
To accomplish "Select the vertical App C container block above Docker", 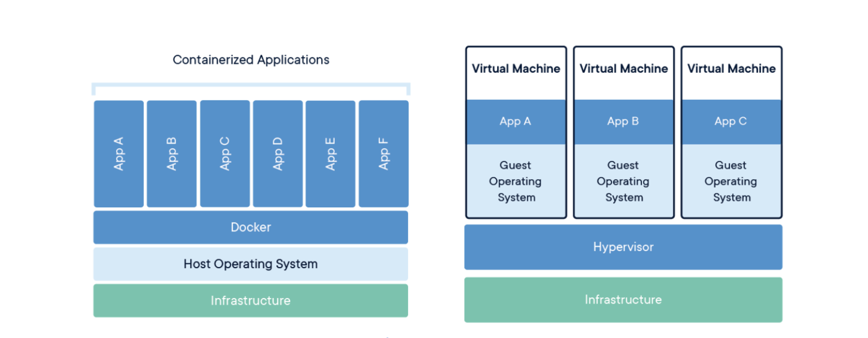I will [x=225, y=154].
